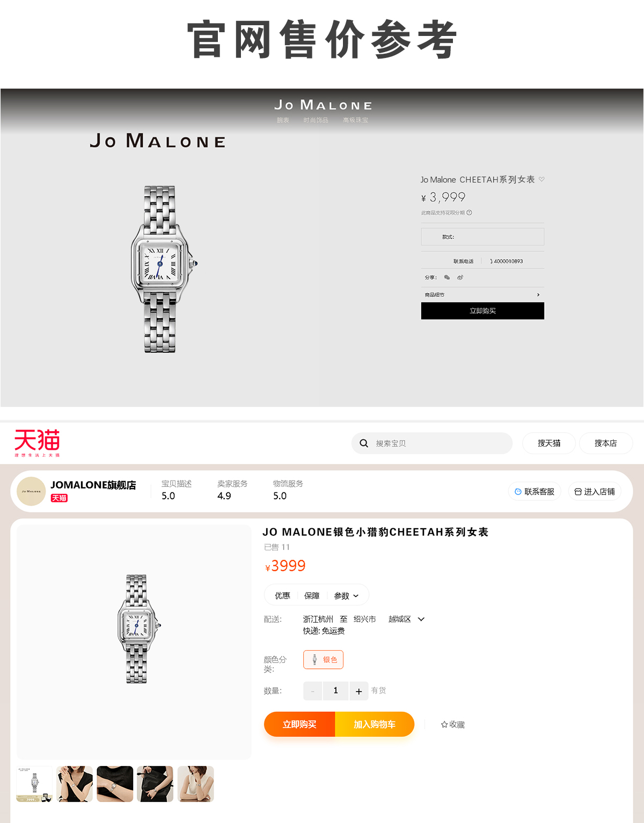644x823 pixels.
Task: Click the 加入购物车 button
Action: (x=375, y=724)
